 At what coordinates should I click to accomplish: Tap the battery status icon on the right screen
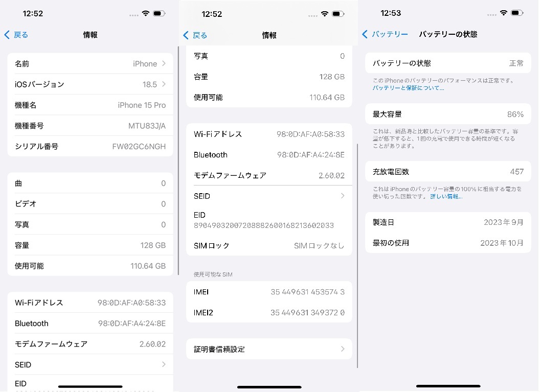pyautogui.click(x=517, y=13)
